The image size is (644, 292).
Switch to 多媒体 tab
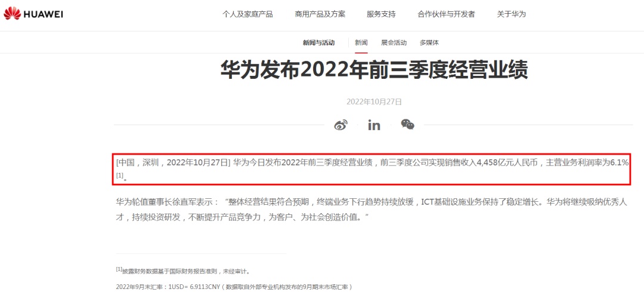tap(429, 42)
